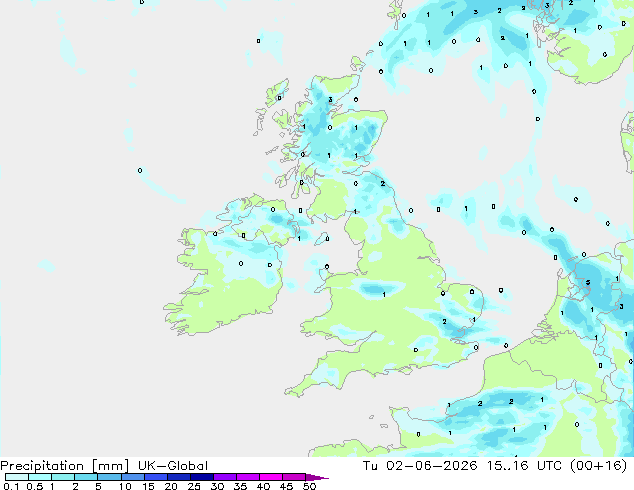Click the 'Tu 02-06-2026' date text
The width and height of the screenshot is (634, 490).
pos(420,466)
